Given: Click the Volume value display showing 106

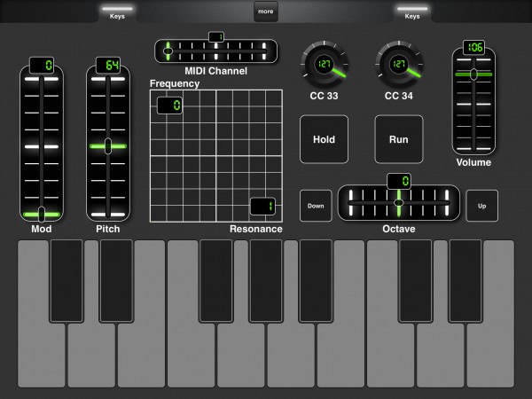Looking at the screenshot, I should click(x=473, y=48).
